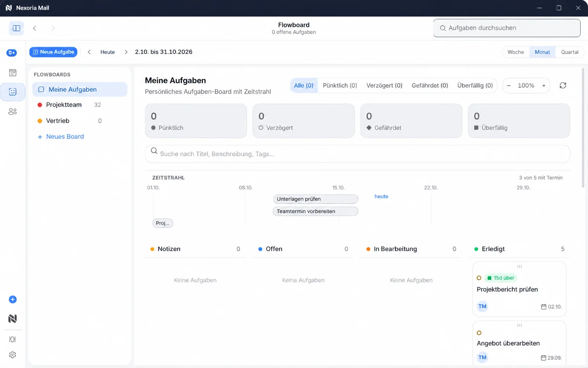This screenshot has width=588, height=368.
Task: Jump to Heute
Action: [x=108, y=52]
